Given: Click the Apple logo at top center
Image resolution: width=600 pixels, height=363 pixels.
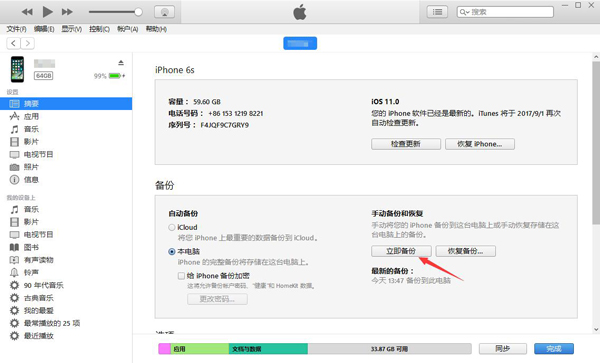Looking at the screenshot, I should point(300,12).
